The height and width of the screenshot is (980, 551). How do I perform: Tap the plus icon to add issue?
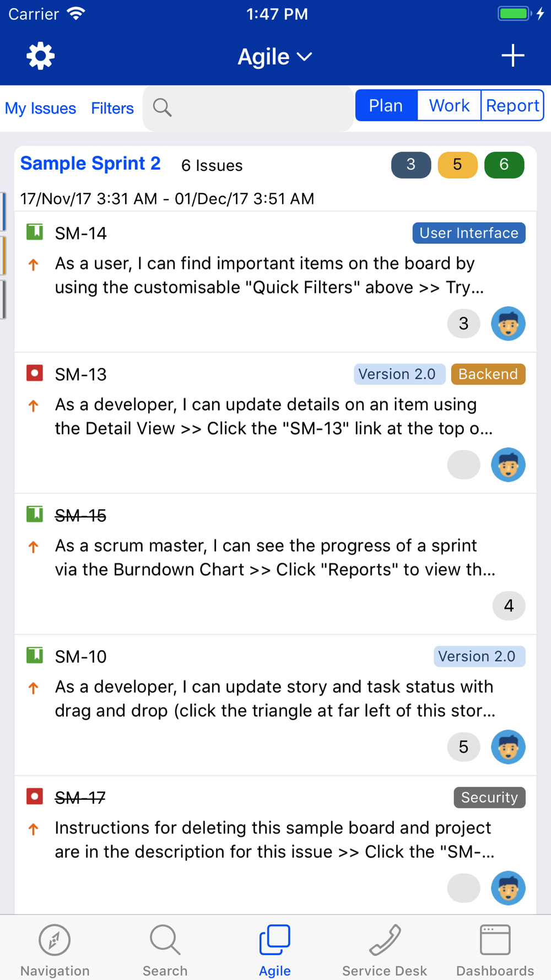512,56
